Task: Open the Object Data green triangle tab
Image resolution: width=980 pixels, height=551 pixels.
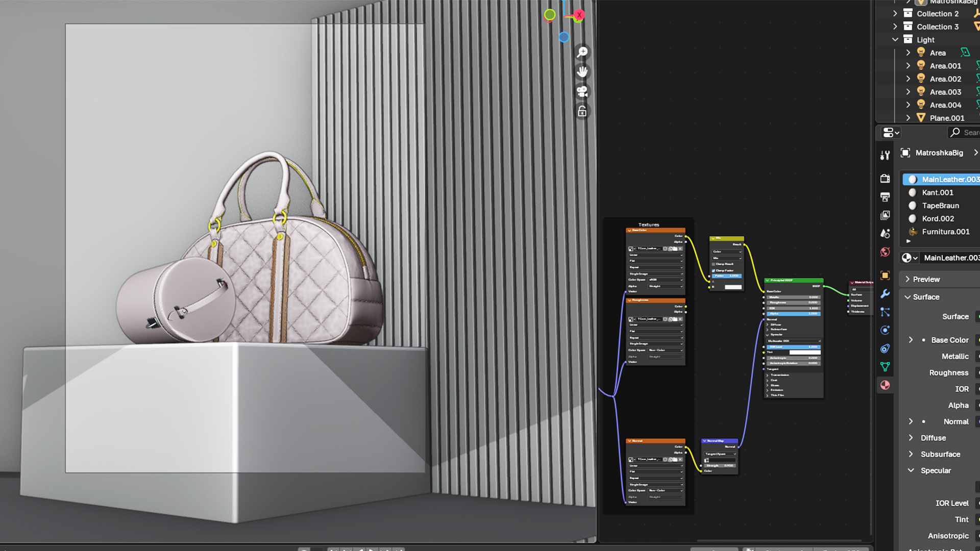Action: (x=885, y=367)
